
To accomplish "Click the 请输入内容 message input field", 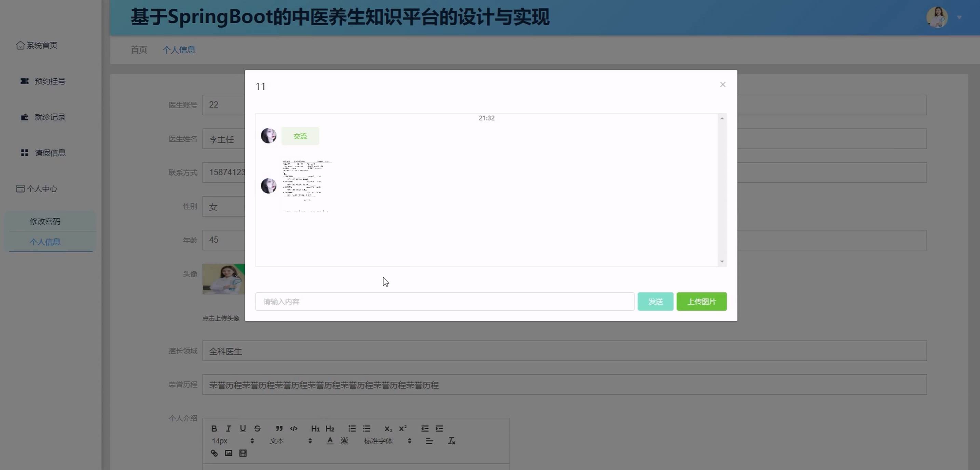I will click(444, 302).
